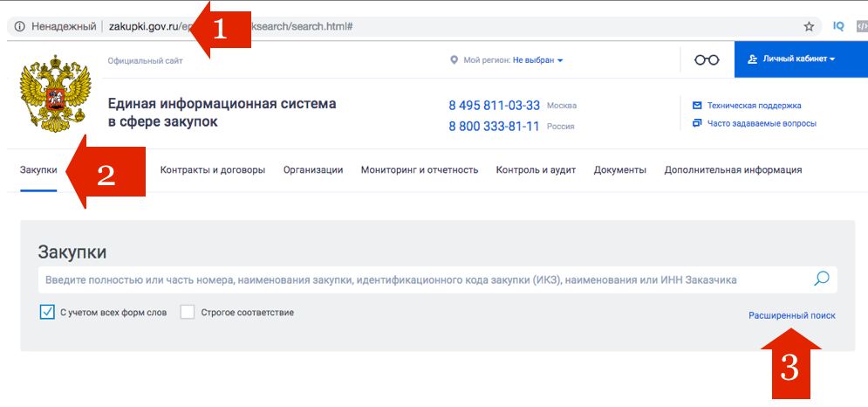
Task: Open Часто задаваемые вопросы link
Action: tap(762, 124)
